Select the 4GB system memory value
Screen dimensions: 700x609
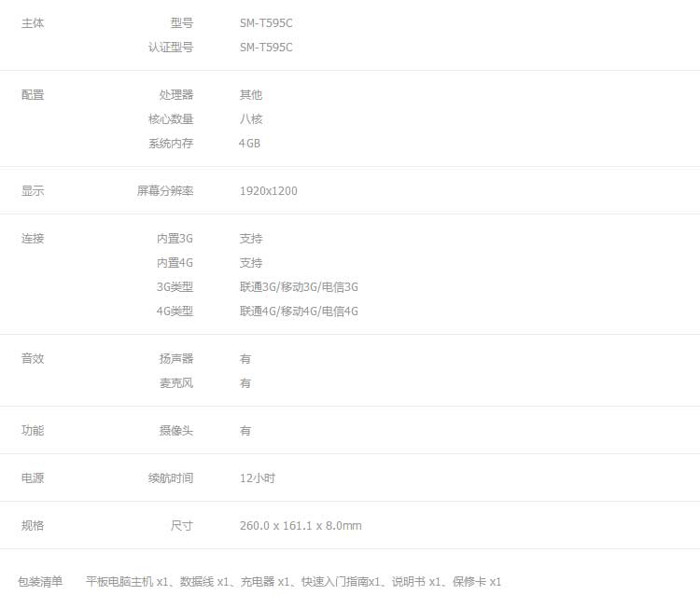249,144
